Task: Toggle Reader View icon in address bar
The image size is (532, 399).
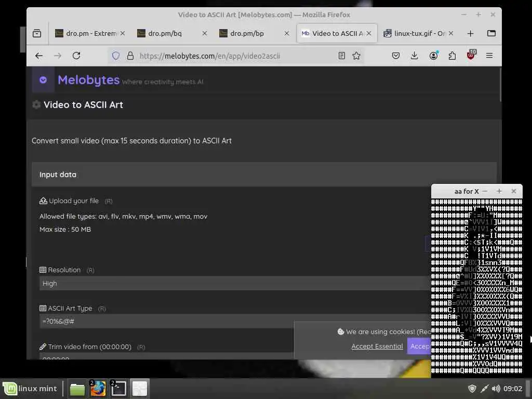Action: [x=342, y=56]
